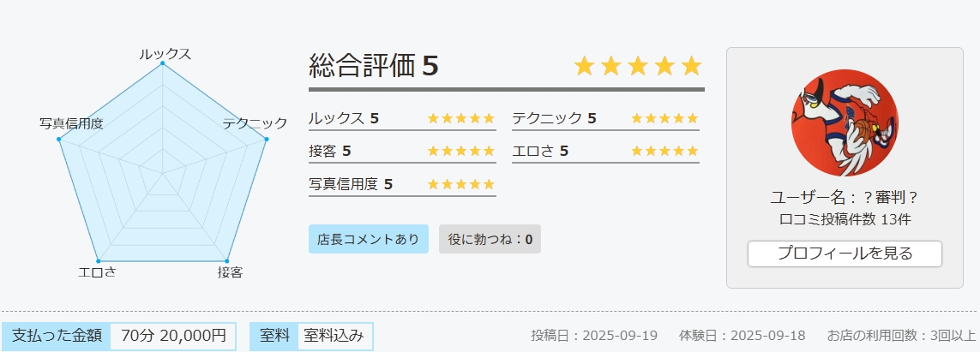Viewport: 980px width, 352px height.
Task: Click the 総合評価 5 heading
Action: [374, 65]
